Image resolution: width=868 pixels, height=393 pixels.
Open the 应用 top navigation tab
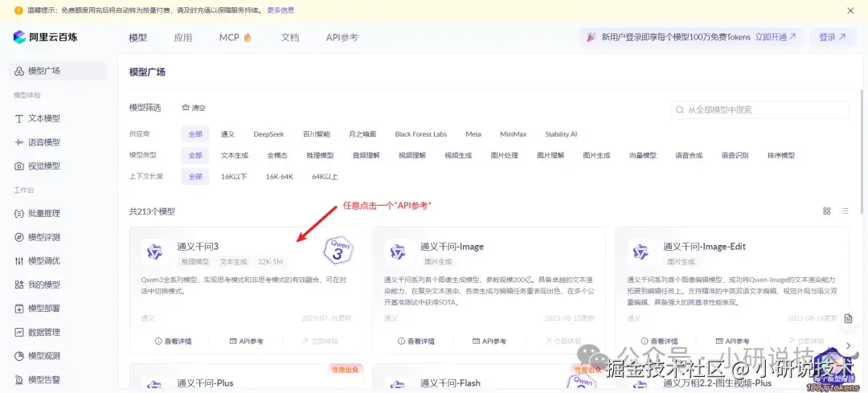[182, 38]
